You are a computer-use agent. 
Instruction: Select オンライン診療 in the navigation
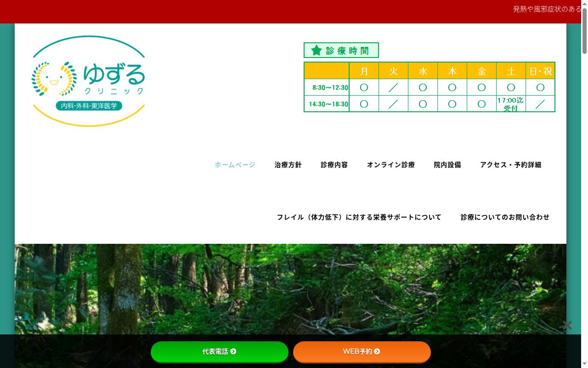391,165
